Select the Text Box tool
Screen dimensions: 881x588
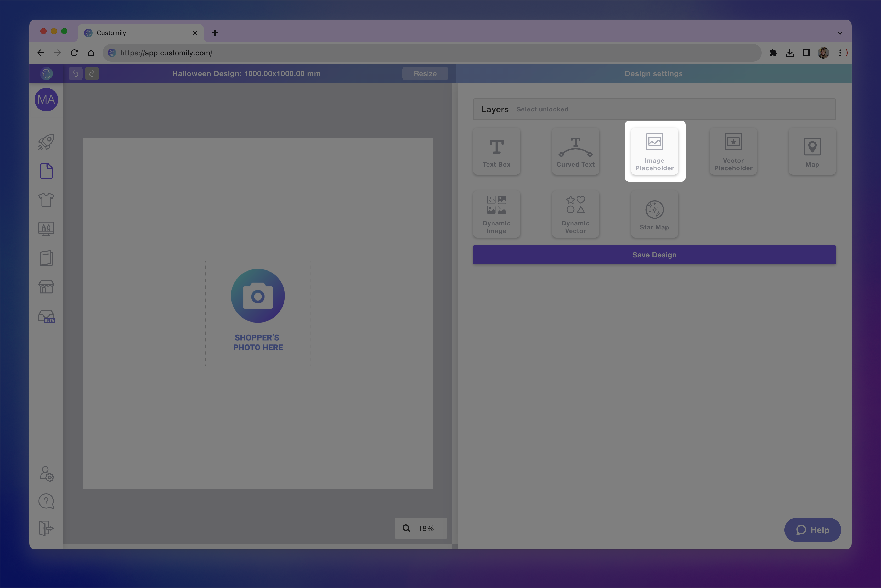[496, 151]
